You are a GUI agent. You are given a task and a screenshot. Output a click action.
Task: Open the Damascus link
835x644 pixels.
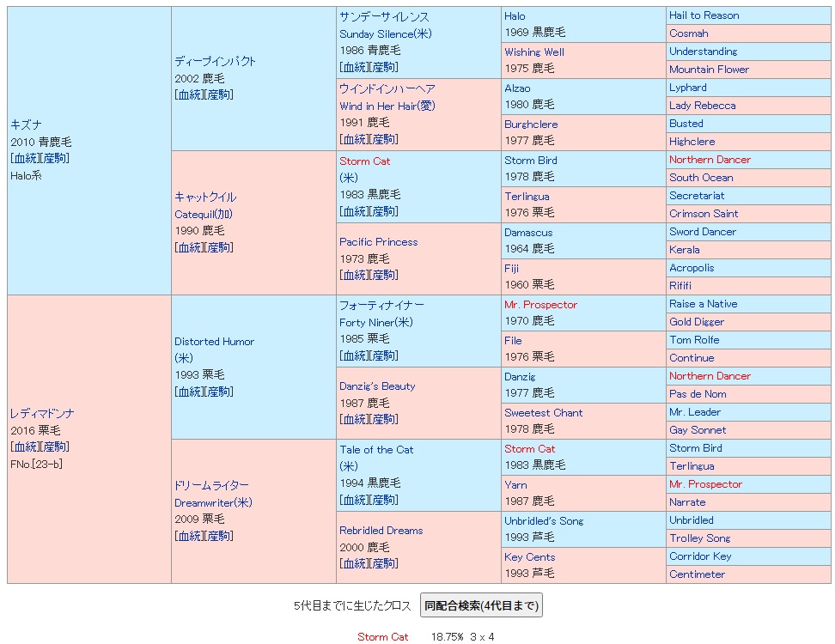pos(528,233)
